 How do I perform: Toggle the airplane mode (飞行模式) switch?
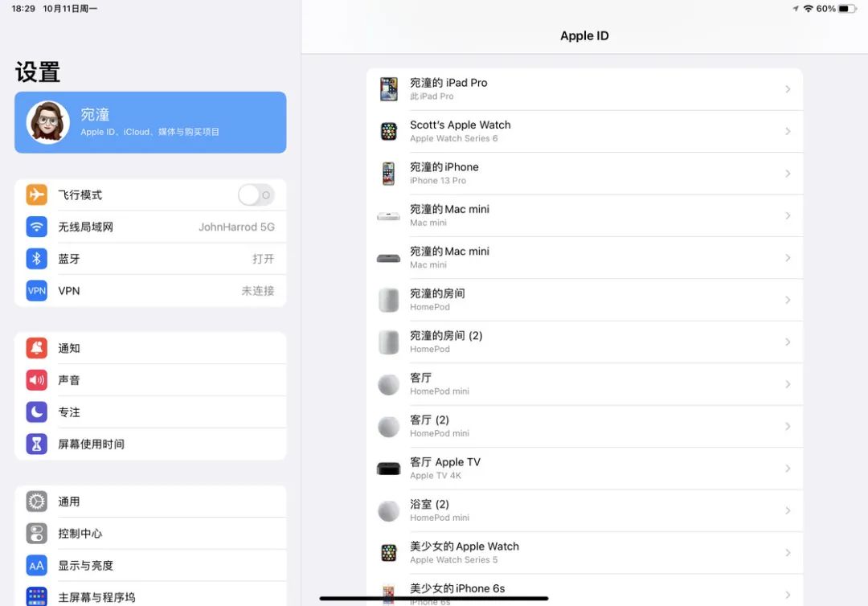[x=256, y=194]
